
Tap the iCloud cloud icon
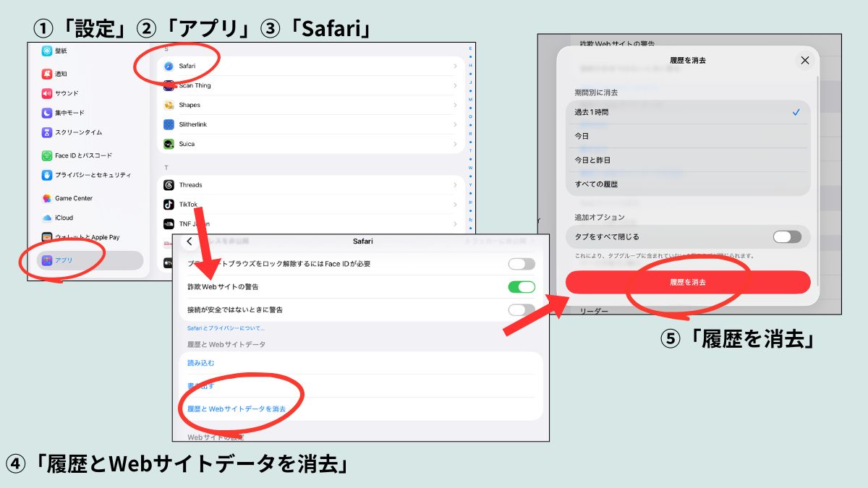(47, 218)
